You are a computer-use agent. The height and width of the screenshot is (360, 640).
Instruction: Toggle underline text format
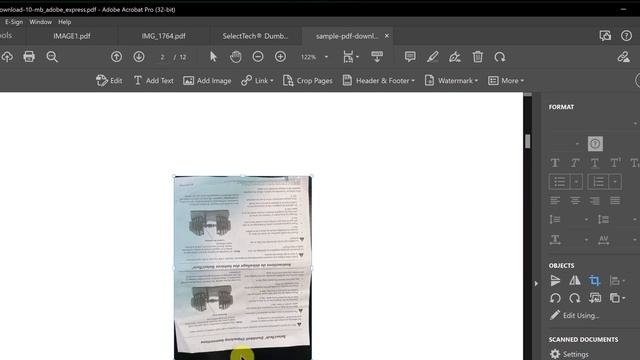tap(595, 163)
